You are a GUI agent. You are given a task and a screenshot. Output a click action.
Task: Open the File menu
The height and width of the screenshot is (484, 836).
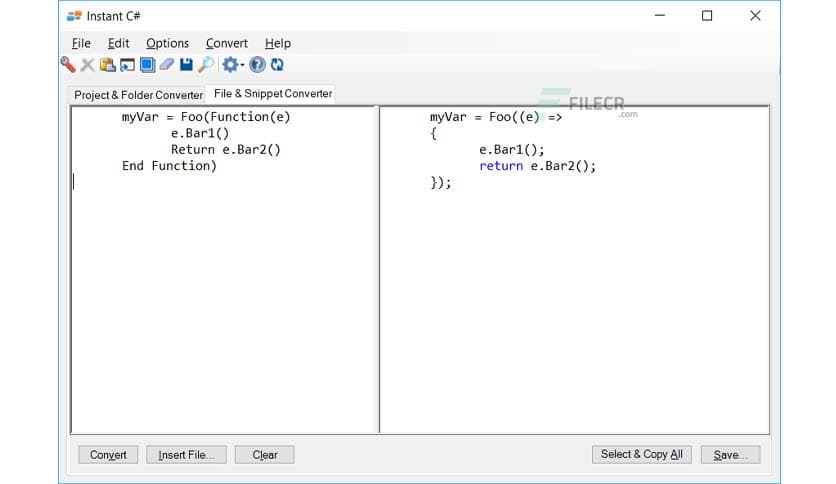81,43
